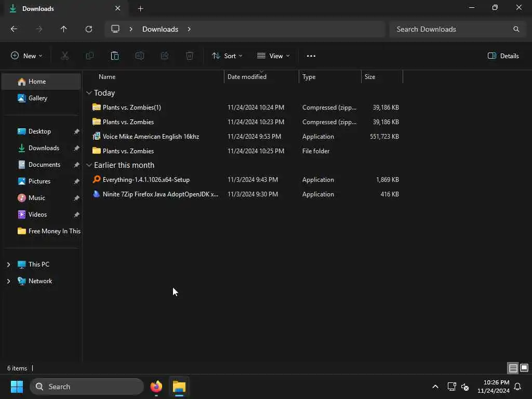Open Firefox from the taskbar
The image size is (532, 399).
pos(156,387)
